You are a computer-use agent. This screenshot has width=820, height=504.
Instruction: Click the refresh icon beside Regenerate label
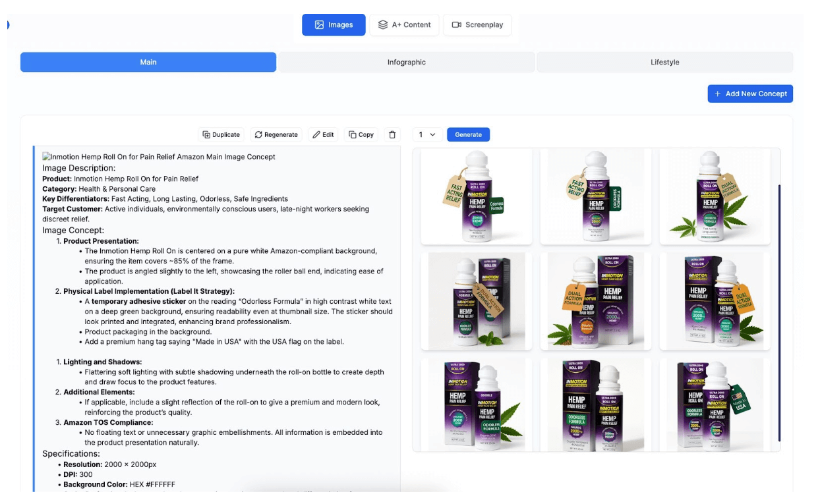click(258, 134)
